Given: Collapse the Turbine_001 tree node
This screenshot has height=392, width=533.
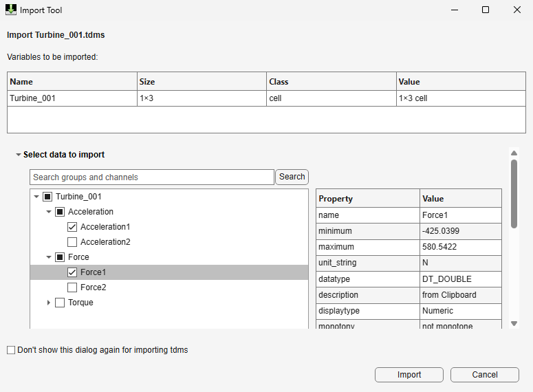Looking at the screenshot, I should [x=36, y=197].
